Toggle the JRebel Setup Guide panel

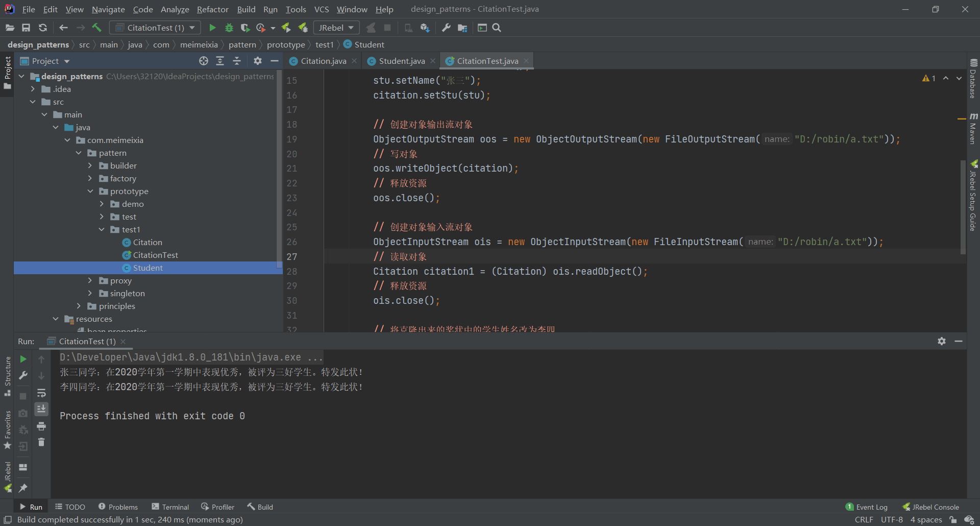pyautogui.click(x=973, y=196)
